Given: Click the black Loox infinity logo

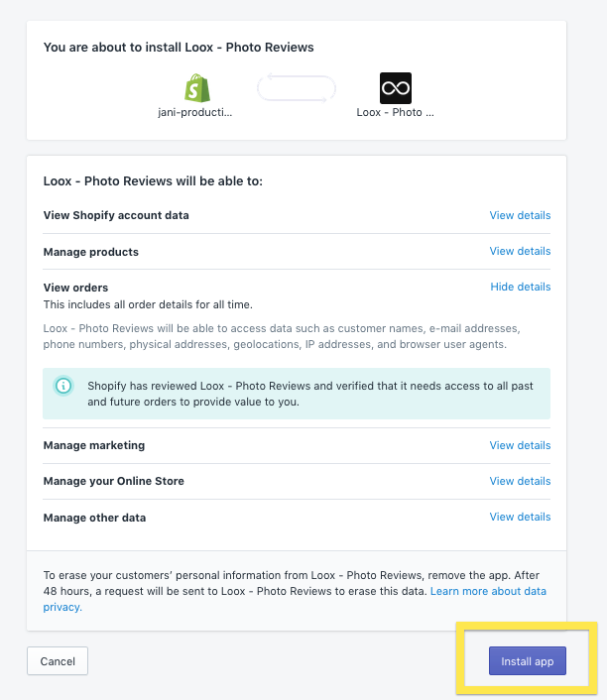Looking at the screenshot, I should click(x=396, y=88).
